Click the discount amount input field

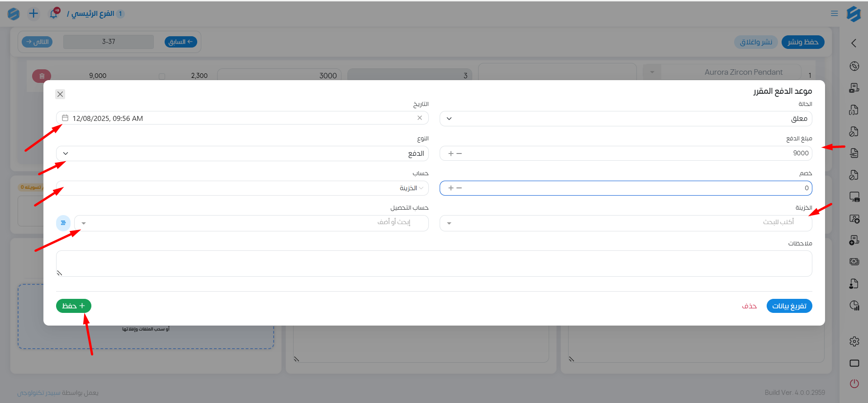tap(633, 188)
